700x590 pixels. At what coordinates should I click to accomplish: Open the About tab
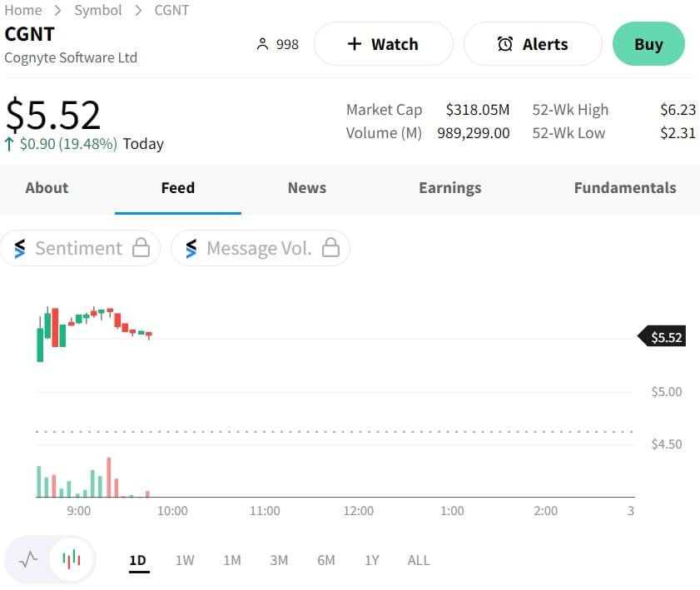tap(47, 188)
